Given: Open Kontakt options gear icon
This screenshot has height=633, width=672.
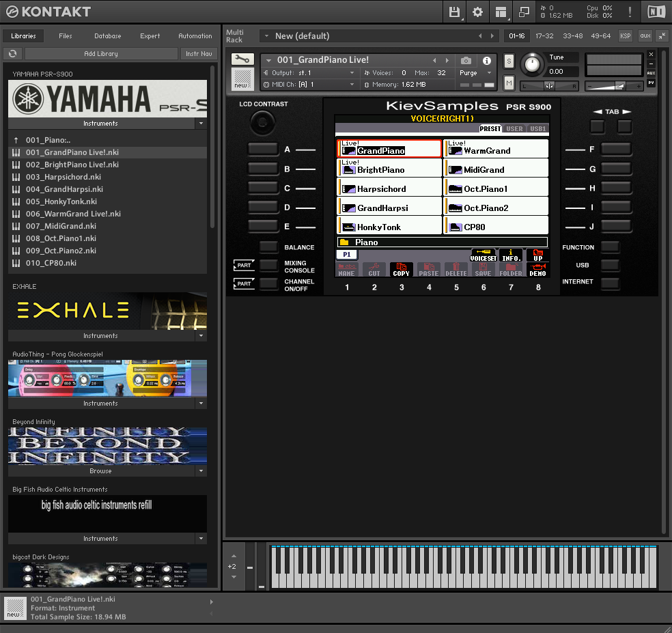Looking at the screenshot, I should (x=477, y=12).
